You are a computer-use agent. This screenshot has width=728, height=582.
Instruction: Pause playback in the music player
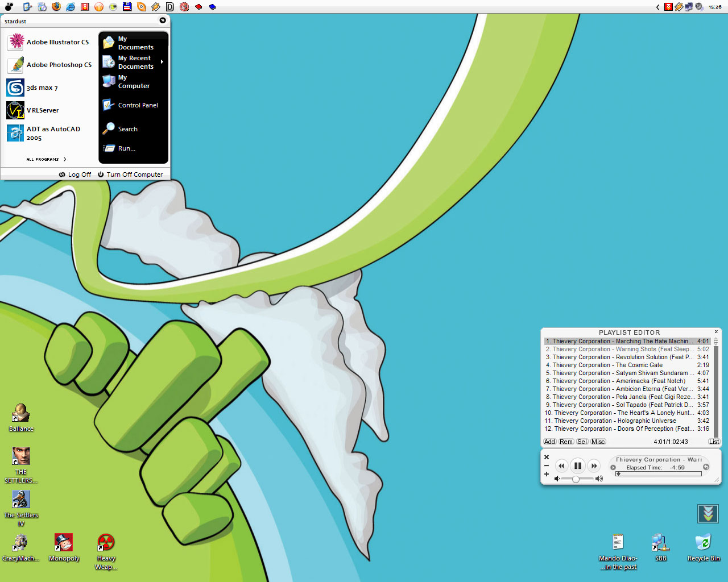point(578,465)
